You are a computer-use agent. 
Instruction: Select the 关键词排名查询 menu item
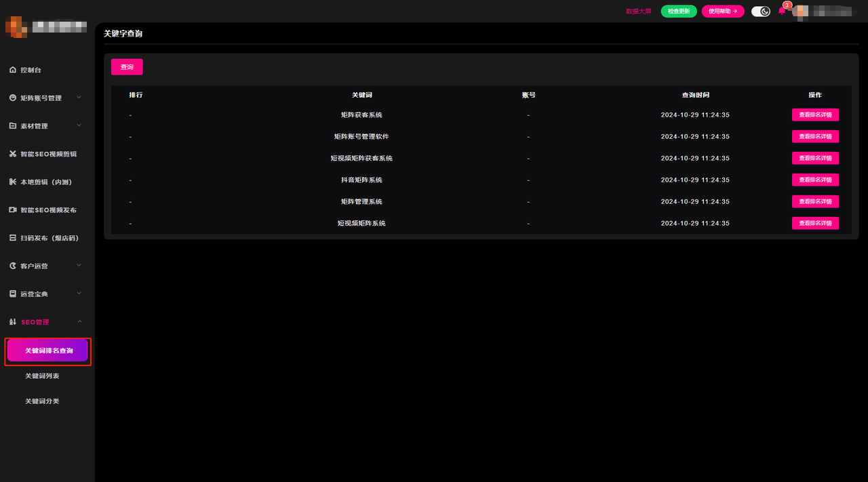coord(48,351)
